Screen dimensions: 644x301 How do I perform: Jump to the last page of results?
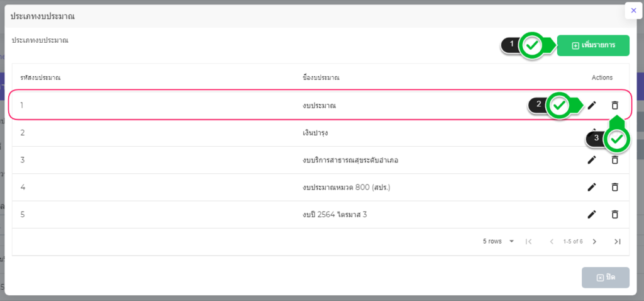[618, 241]
